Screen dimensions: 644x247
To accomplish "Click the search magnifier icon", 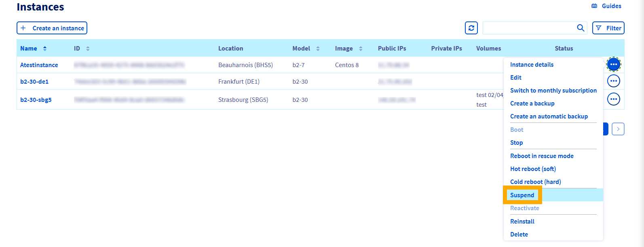I will pyautogui.click(x=581, y=28).
